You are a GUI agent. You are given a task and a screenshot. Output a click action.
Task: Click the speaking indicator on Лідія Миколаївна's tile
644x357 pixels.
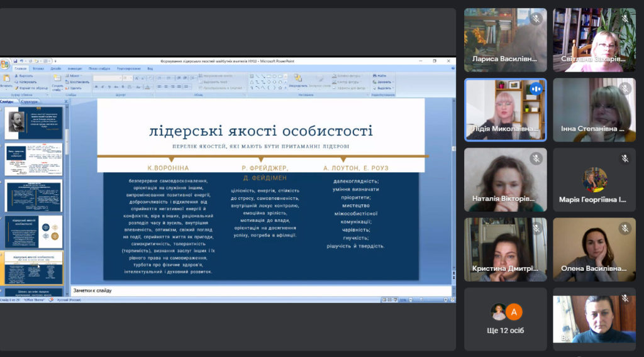pos(536,89)
